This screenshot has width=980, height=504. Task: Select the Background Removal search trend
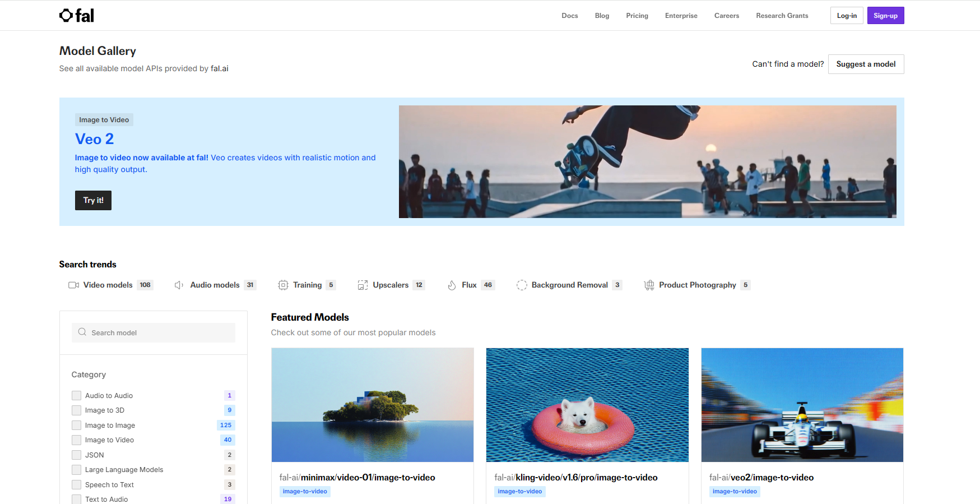point(569,285)
